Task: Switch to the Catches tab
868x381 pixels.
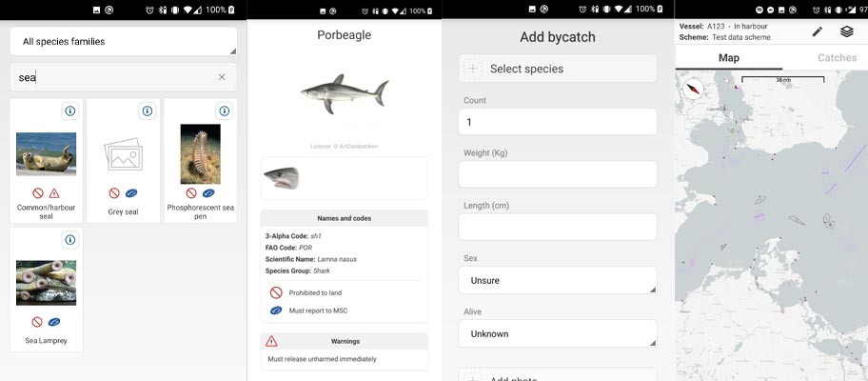Action: click(x=837, y=58)
